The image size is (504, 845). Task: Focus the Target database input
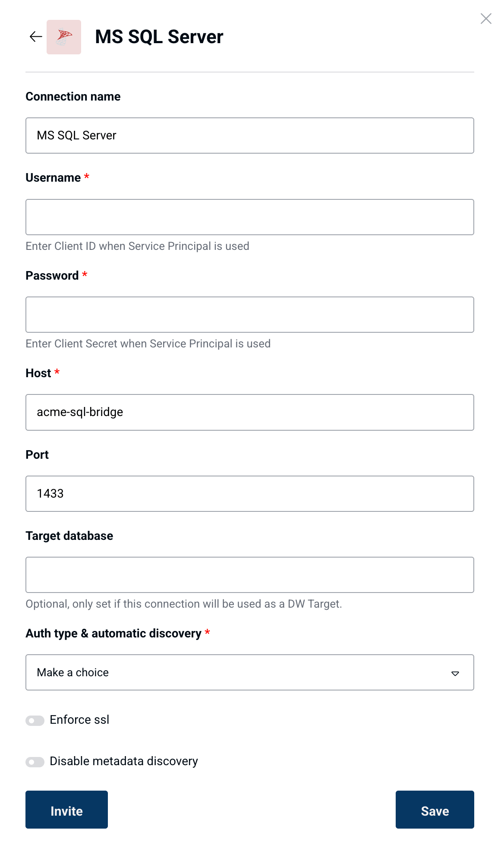250,575
